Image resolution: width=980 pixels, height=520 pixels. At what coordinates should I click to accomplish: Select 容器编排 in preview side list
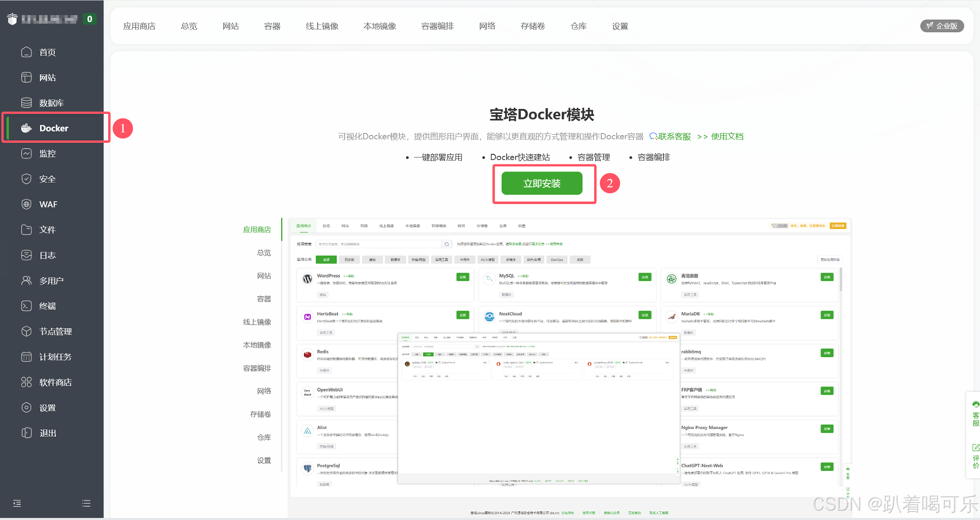pyautogui.click(x=257, y=368)
